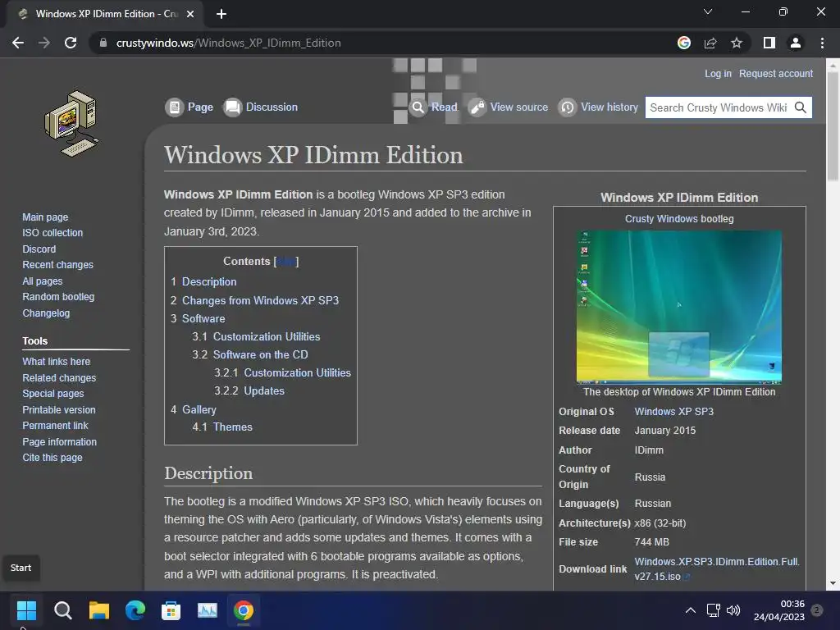Jump to Gallery section in contents
840x630 pixels.
(x=199, y=410)
